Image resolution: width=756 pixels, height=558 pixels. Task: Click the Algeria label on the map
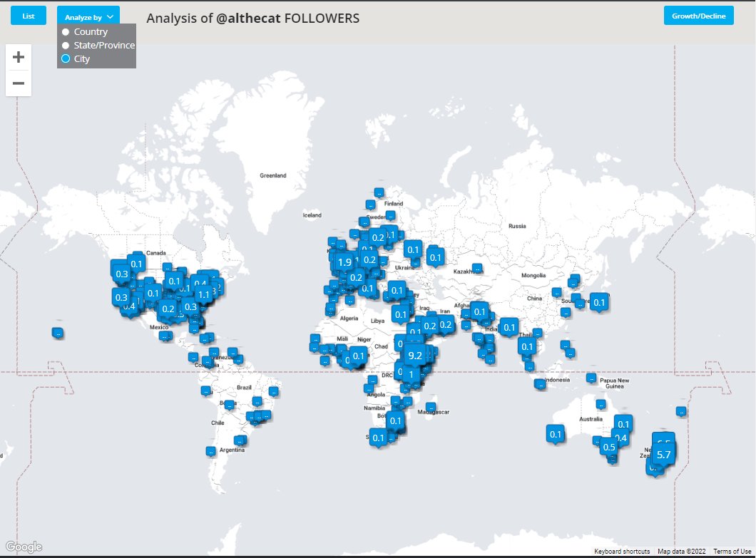(349, 319)
